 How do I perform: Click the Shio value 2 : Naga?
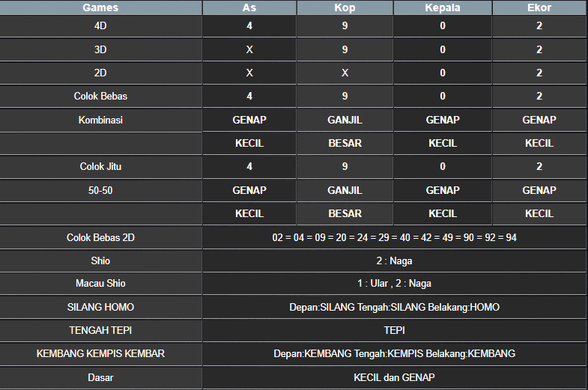click(x=394, y=260)
